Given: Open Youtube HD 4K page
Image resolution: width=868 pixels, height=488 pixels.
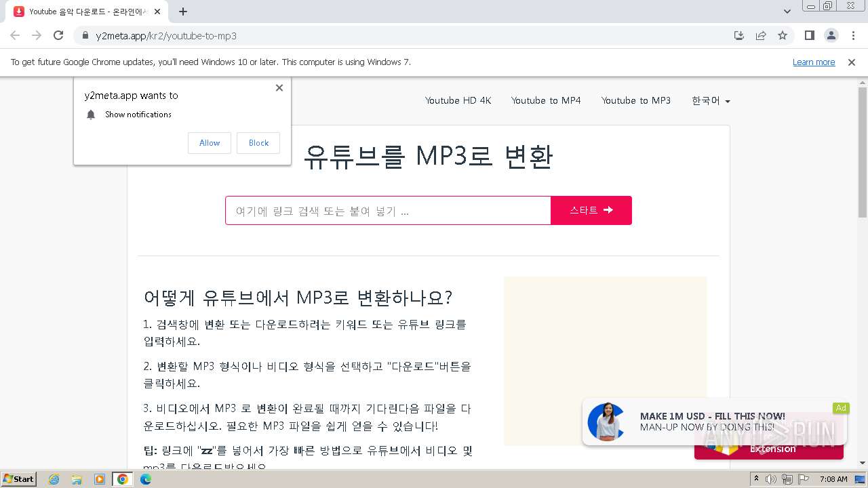Looking at the screenshot, I should tap(458, 100).
